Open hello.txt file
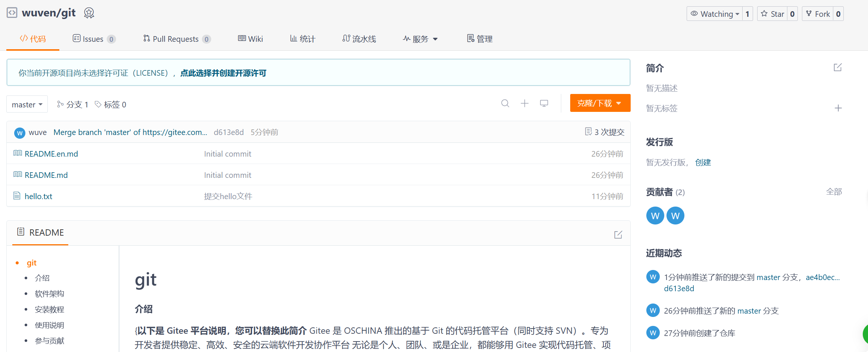868x352 pixels. [x=38, y=196]
